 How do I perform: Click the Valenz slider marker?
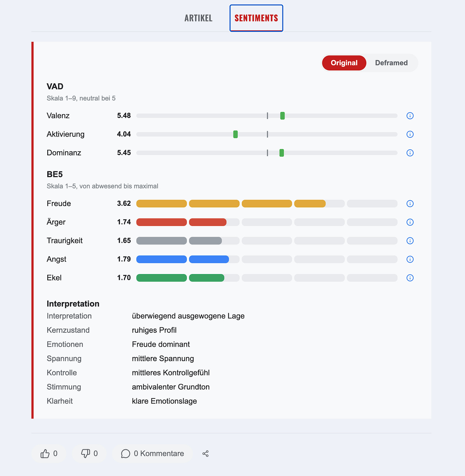(282, 116)
